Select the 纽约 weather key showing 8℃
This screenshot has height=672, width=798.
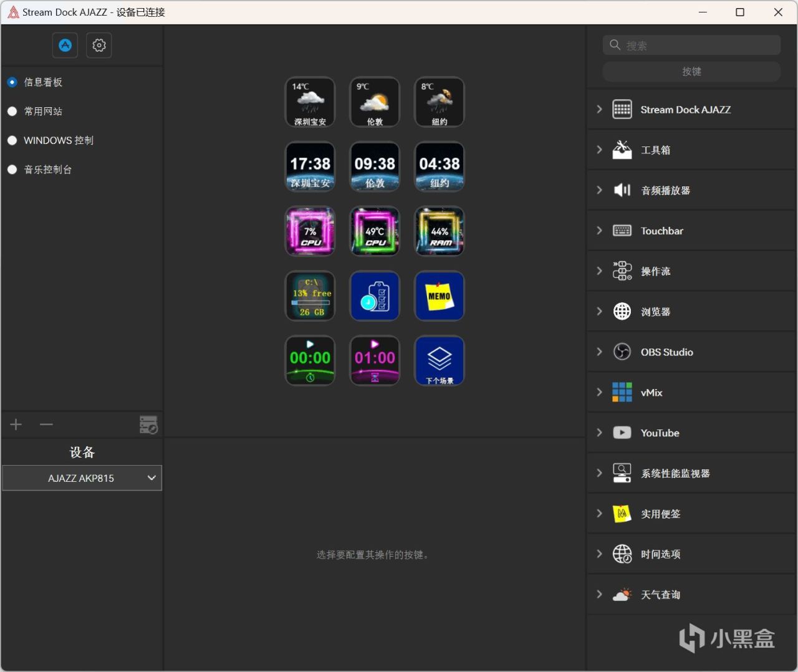pyautogui.click(x=440, y=102)
